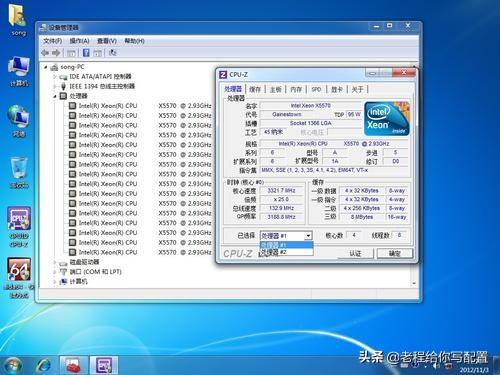This screenshot has height=375, width=500.
Task: Open the Windows Start orb
Action: (x=12, y=365)
